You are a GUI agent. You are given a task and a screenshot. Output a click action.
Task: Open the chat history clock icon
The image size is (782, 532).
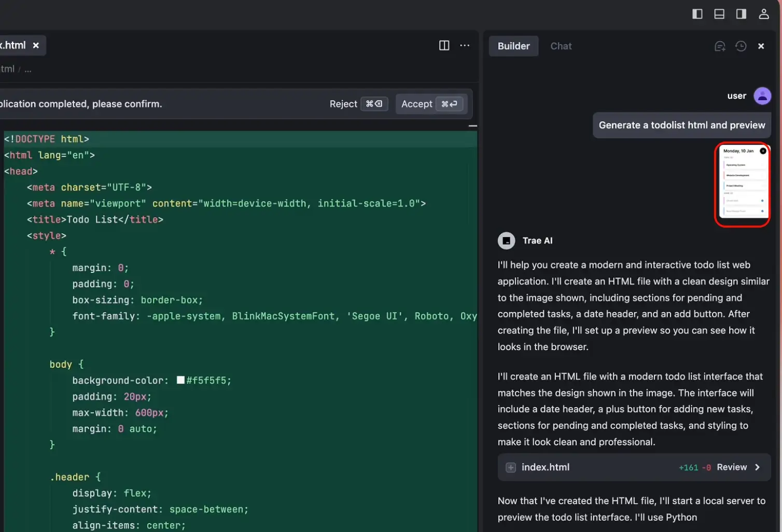741,46
